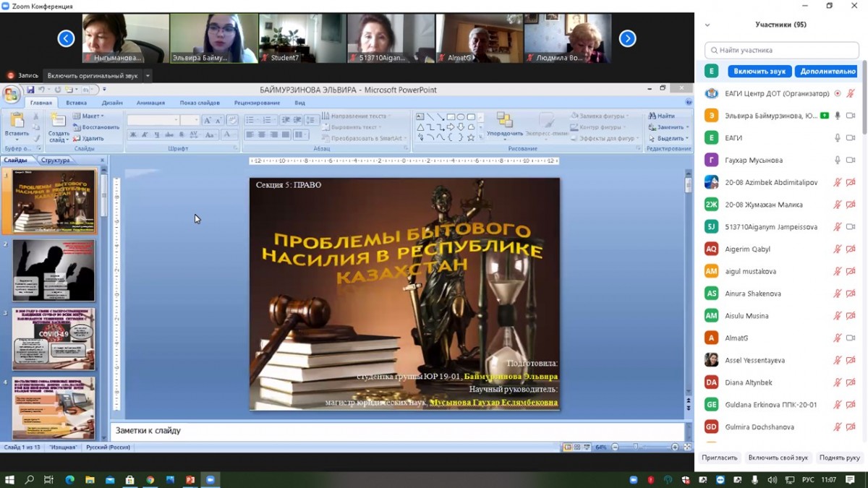Click the Пригласить button
Image resolution: width=868 pixels, height=488 pixels.
[x=719, y=458]
